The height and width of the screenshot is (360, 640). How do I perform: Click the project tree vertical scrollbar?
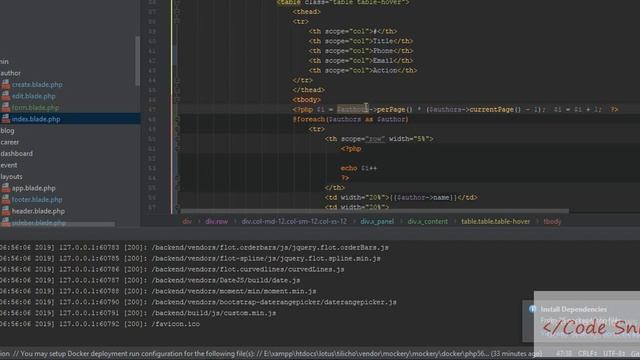point(138,61)
